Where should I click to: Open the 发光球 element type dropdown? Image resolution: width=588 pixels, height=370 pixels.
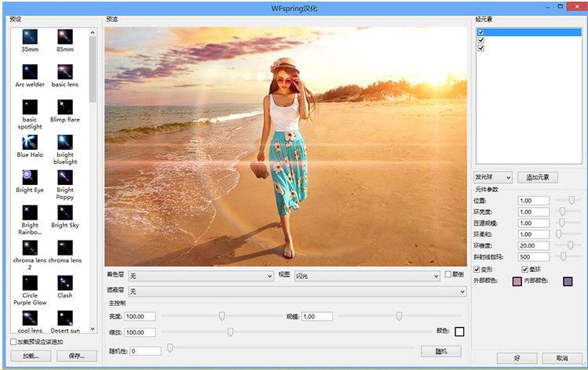(493, 178)
